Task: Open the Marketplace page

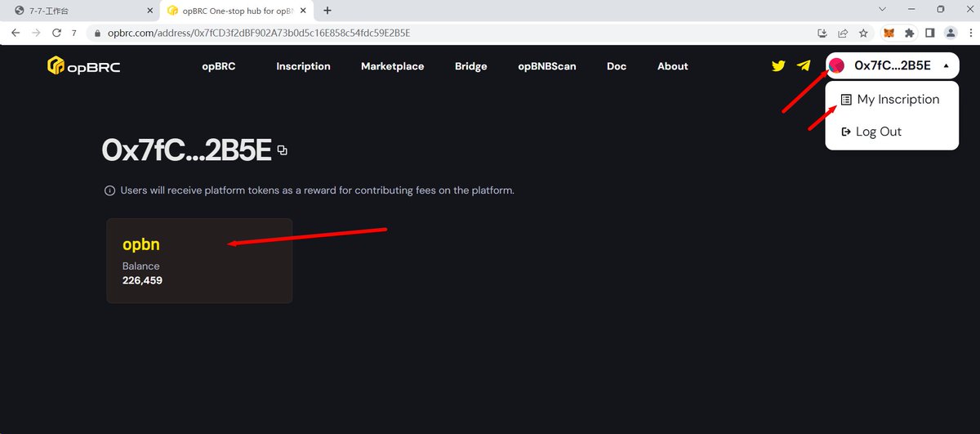Action: pyautogui.click(x=393, y=66)
